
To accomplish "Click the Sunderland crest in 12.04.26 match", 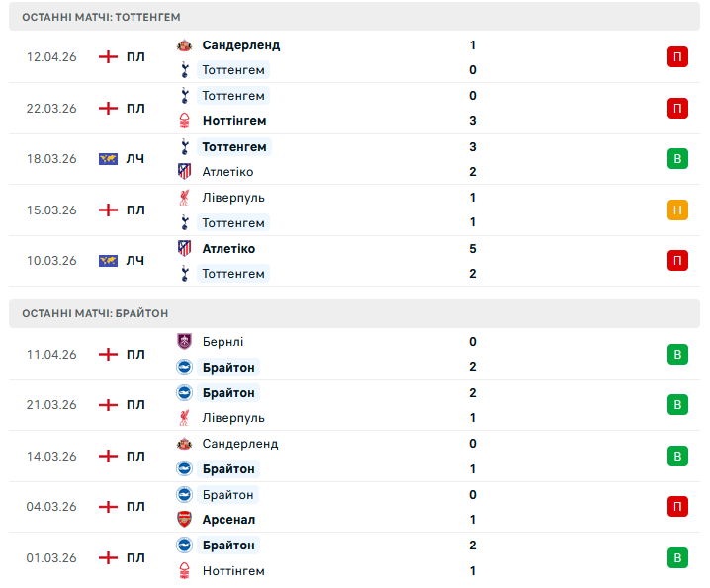I will 184,44.
